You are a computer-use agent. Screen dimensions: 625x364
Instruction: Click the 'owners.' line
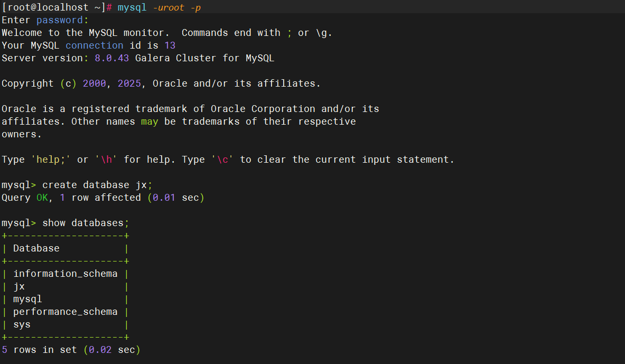[22, 134]
